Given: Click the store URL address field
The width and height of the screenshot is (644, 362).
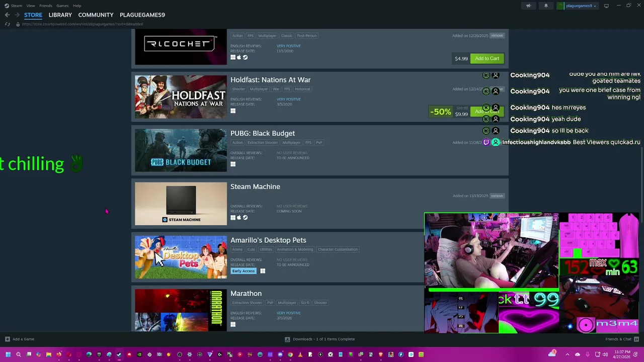Looking at the screenshot, I should (x=83, y=24).
